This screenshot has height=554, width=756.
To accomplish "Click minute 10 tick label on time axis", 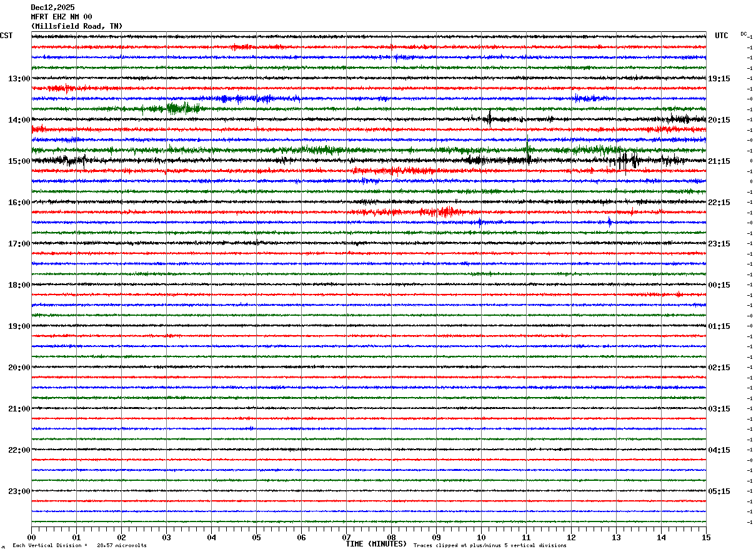I will coord(481,537).
